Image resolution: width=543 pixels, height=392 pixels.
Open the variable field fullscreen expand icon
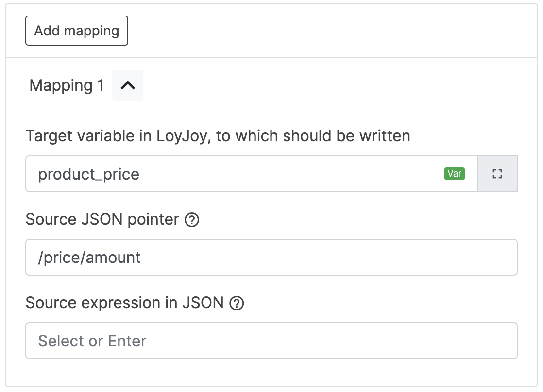[x=497, y=174]
